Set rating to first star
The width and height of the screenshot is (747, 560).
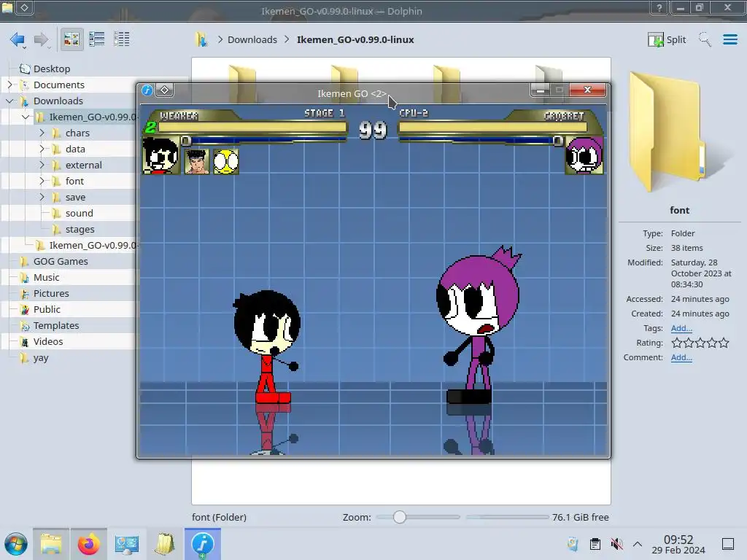tap(676, 343)
